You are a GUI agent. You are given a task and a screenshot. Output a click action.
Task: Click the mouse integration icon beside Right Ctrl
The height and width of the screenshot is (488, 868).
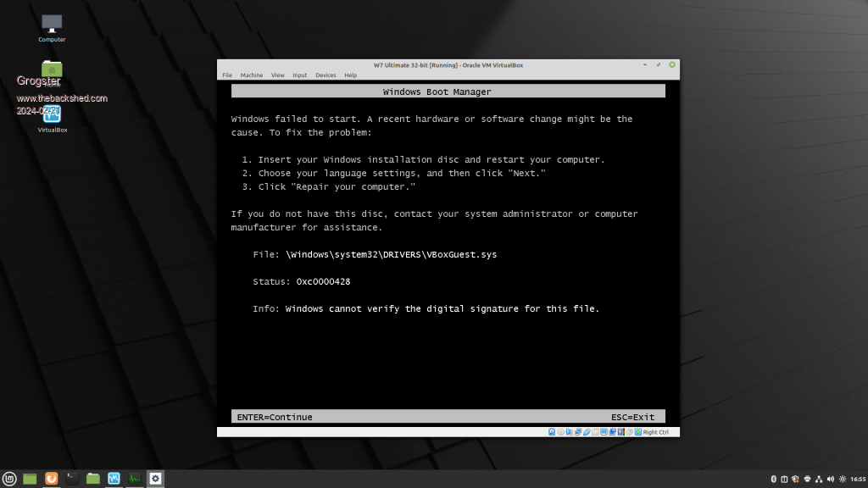click(630, 432)
